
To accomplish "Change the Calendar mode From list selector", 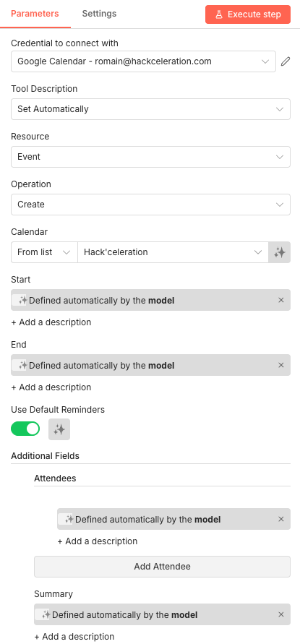I will [x=44, y=252].
